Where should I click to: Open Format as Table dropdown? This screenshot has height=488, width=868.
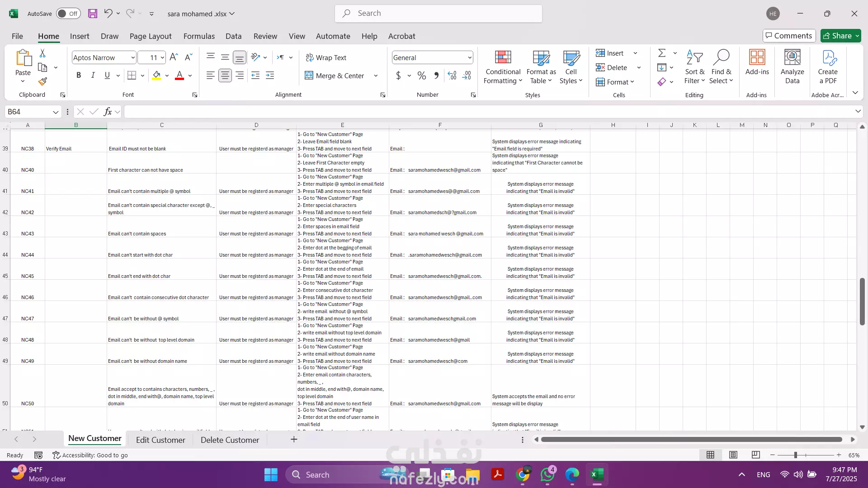pyautogui.click(x=541, y=67)
